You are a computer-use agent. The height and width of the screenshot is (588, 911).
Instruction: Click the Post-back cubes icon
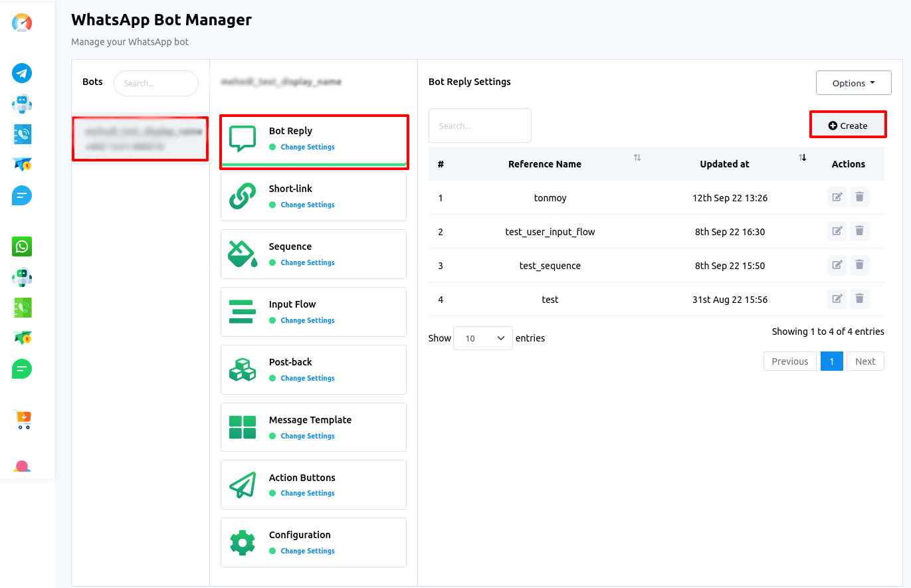[243, 369]
